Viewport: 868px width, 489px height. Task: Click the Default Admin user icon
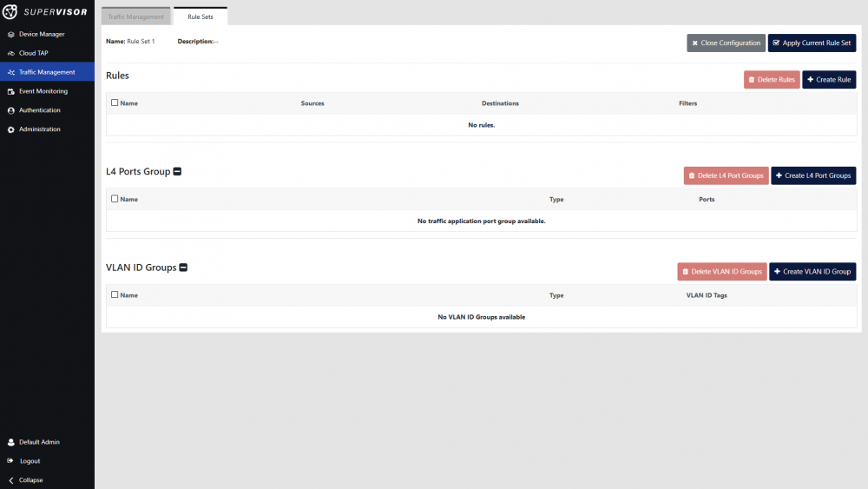(10, 442)
